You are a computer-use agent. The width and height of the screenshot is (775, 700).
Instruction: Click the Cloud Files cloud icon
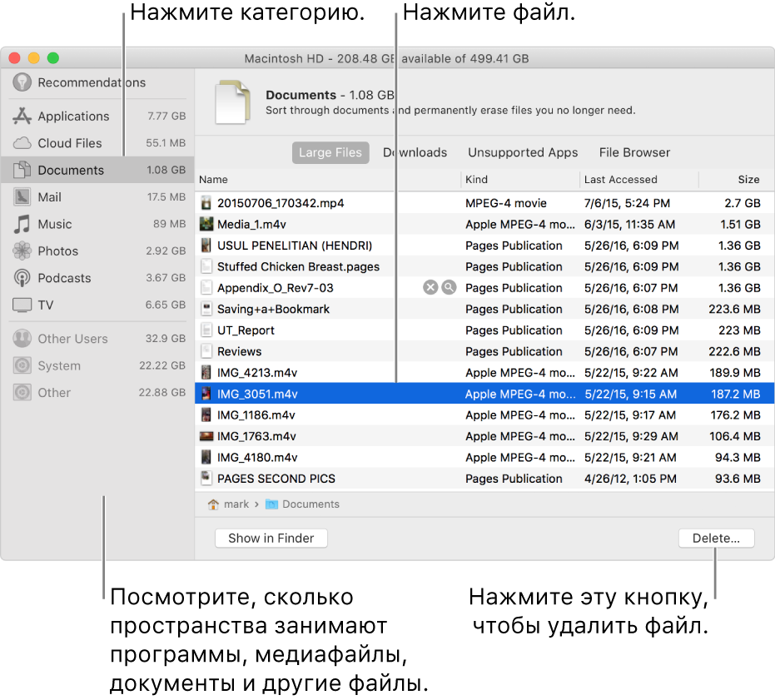[22, 143]
